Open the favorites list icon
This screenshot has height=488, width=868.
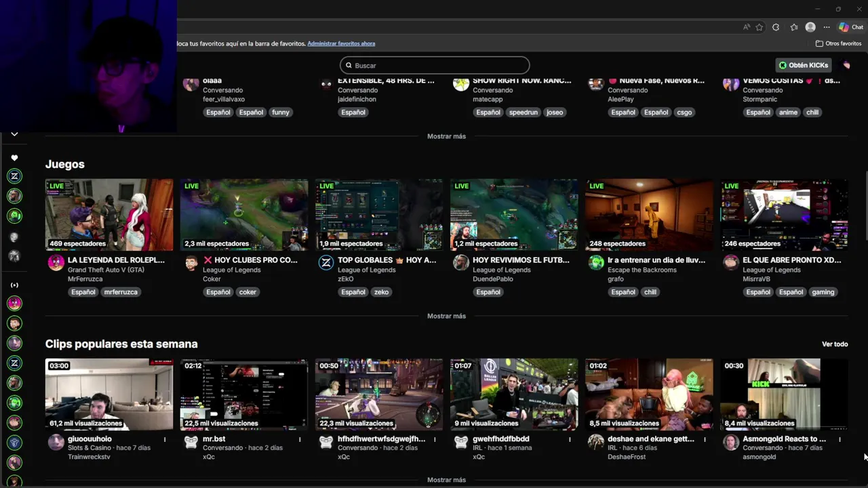point(794,27)
